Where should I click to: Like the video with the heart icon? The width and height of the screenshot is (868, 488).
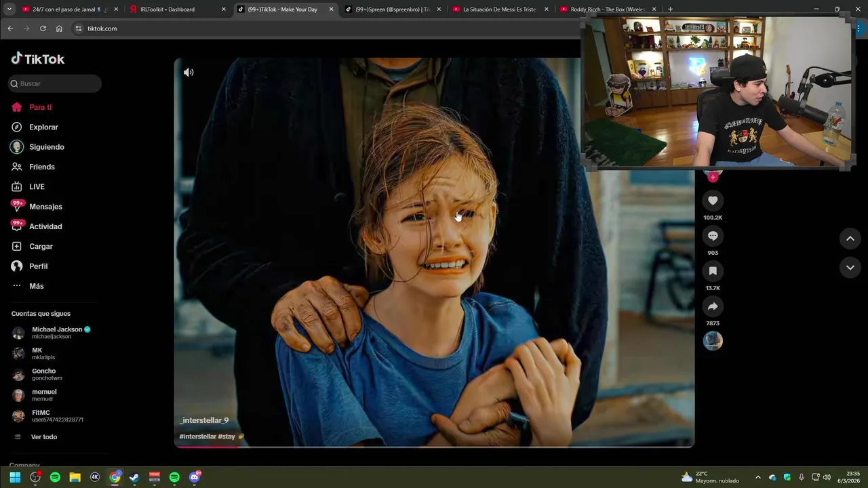713,201
